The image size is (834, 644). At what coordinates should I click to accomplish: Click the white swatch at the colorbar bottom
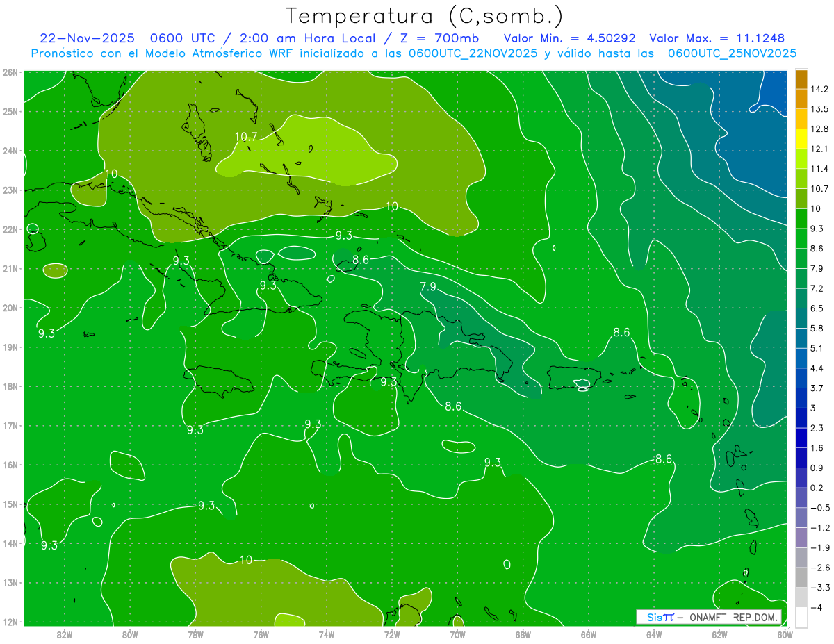(x=801, y=616)
